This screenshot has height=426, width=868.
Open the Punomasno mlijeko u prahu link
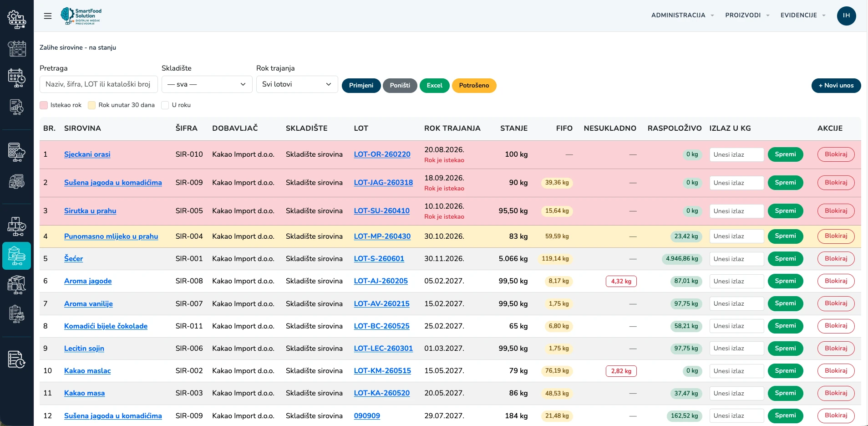pos(111,236)
